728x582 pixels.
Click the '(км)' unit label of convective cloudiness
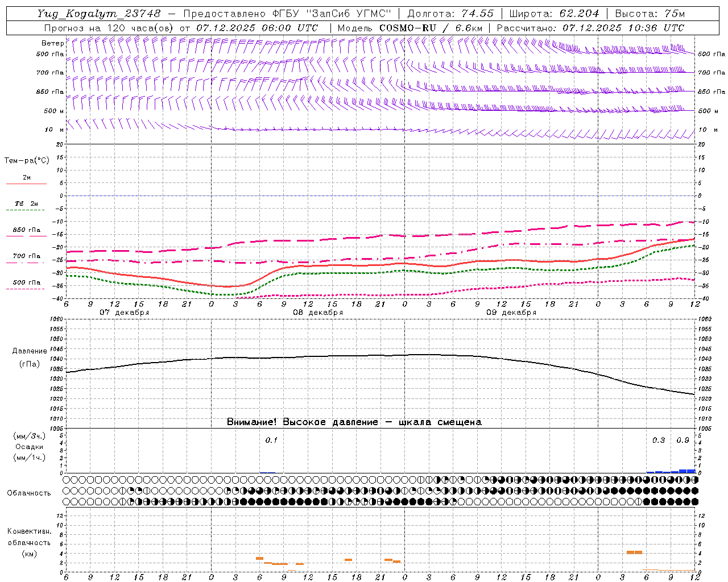tap(29, 554)
